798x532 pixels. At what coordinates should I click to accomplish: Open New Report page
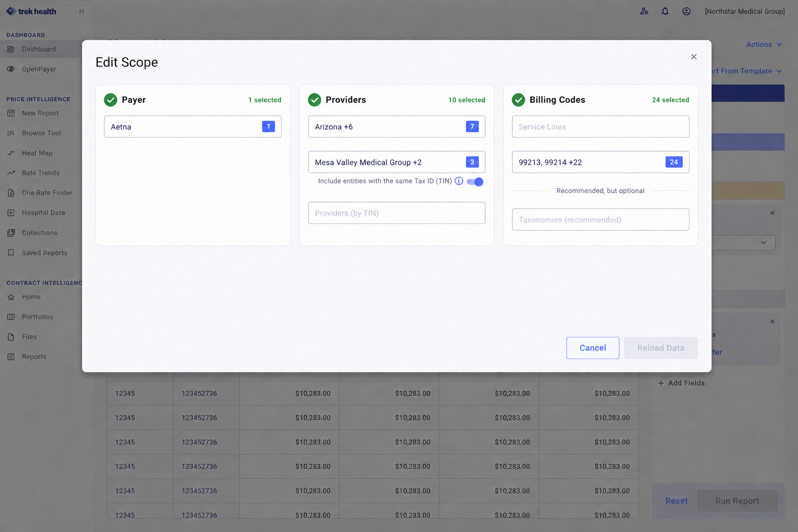click(41, 113)
